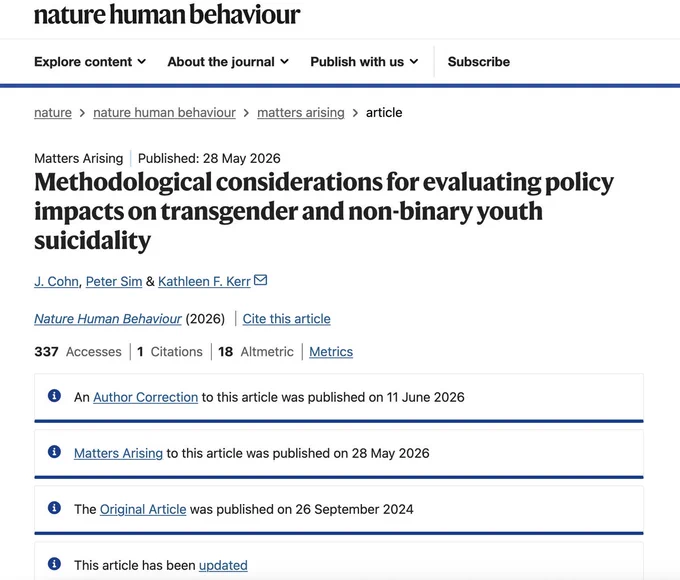
Task: Open the nature human behaviour breadcrumb
Action: (164, 112)
